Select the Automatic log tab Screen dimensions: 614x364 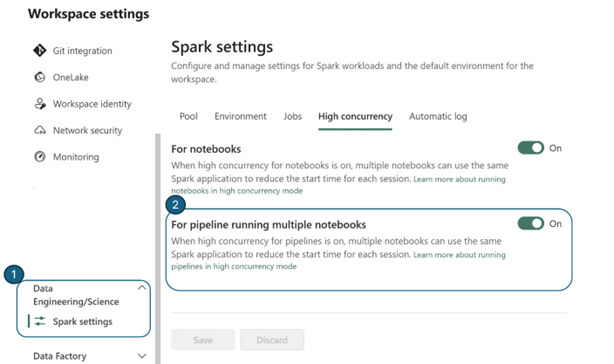coord(438,116)
